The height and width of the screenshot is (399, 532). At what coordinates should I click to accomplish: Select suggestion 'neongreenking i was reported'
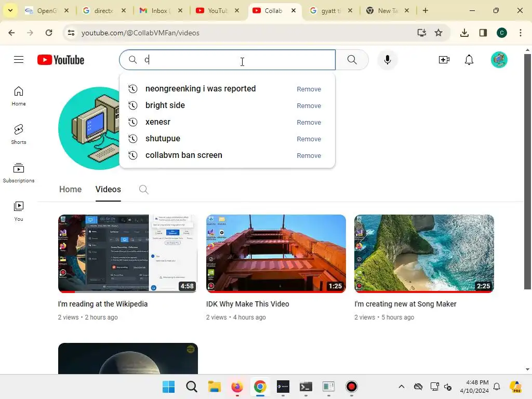pyautogui.click(x=201, y=88)
